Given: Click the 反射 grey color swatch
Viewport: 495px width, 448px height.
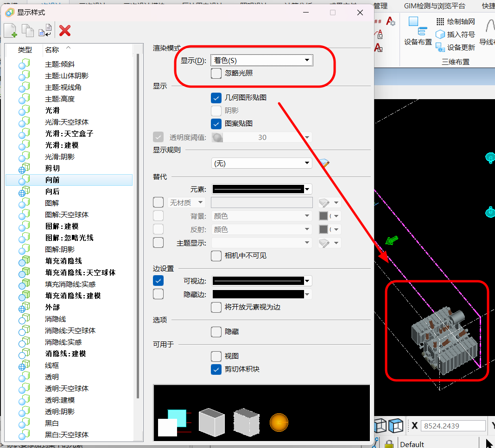Looking at the screenshot, I should 323,229.
